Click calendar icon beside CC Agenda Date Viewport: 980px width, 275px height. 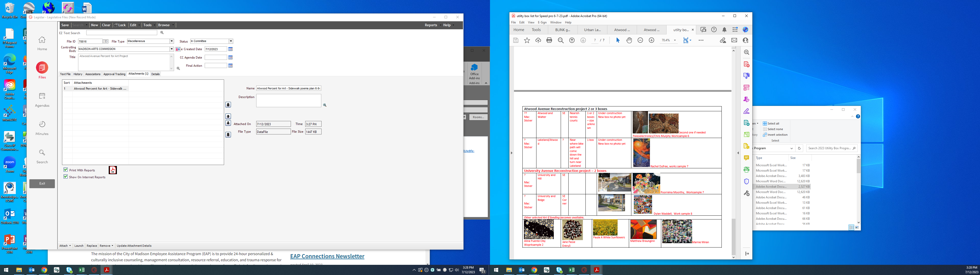(230, 58)
